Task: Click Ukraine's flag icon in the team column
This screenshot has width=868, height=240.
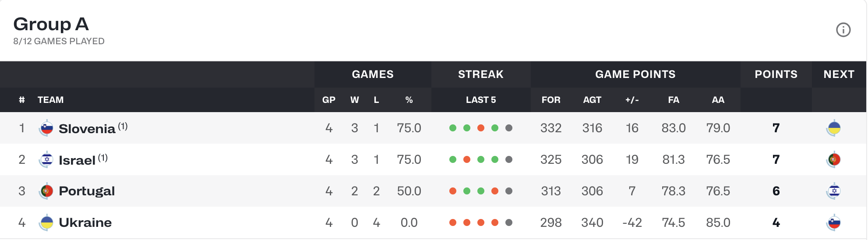Action: (x=46, y=223)
